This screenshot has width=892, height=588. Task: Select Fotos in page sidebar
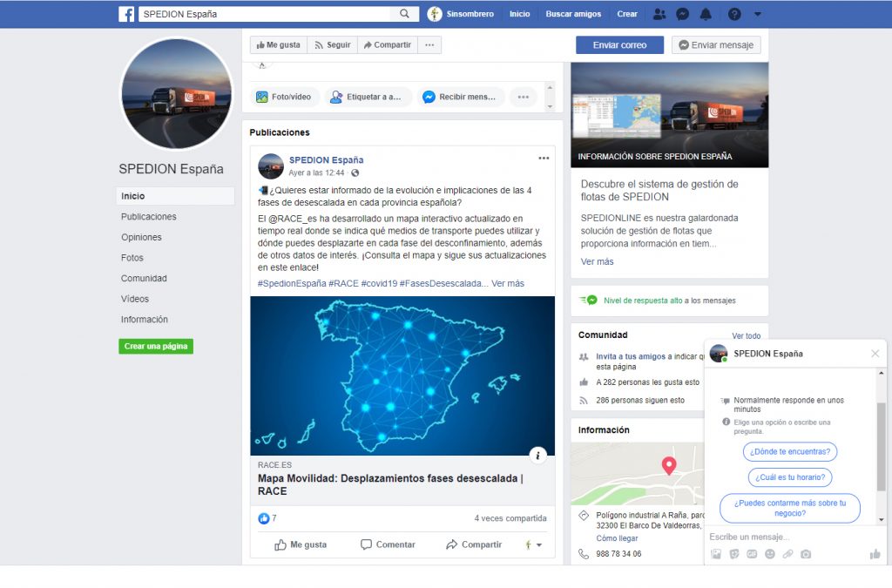[132, 258]
